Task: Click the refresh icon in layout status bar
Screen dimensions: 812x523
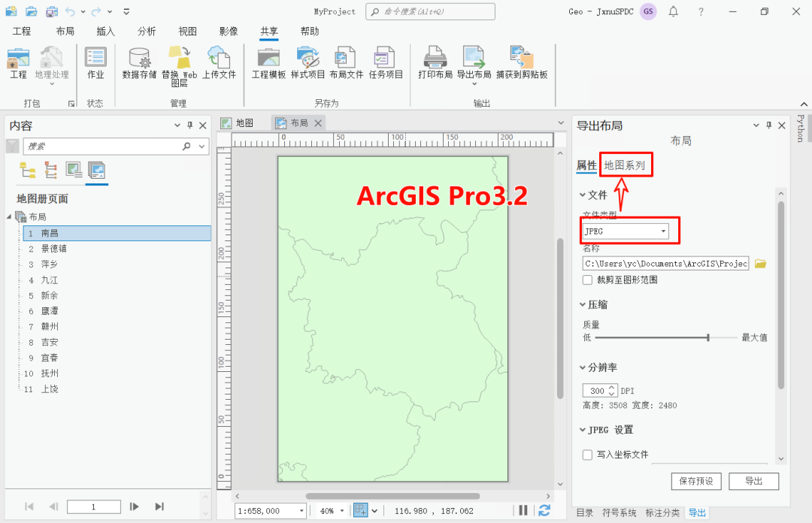Action: click(x=544, y=510)
